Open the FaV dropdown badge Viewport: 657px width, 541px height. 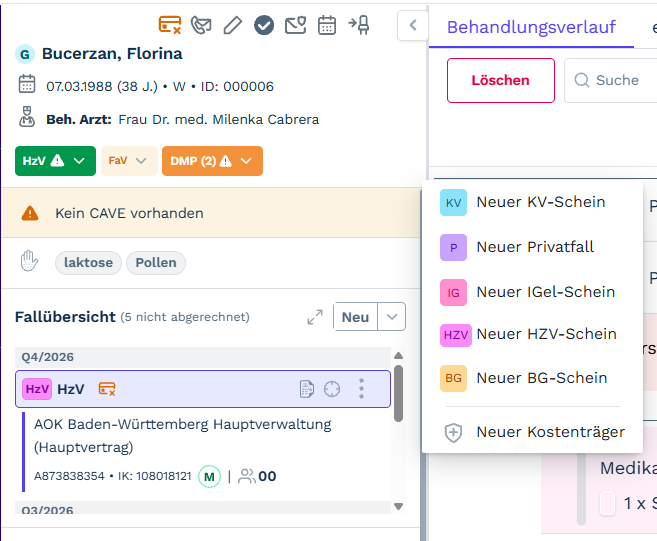129,161
